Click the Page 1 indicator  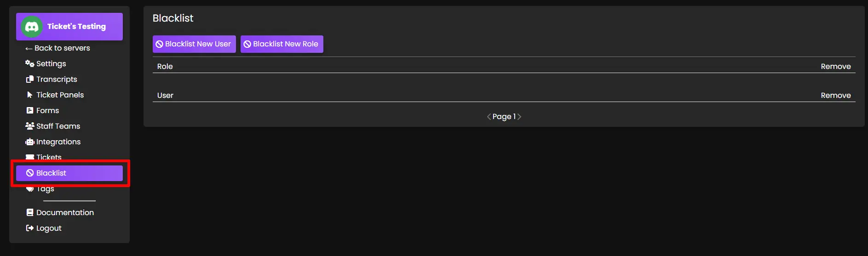(504, 117)
